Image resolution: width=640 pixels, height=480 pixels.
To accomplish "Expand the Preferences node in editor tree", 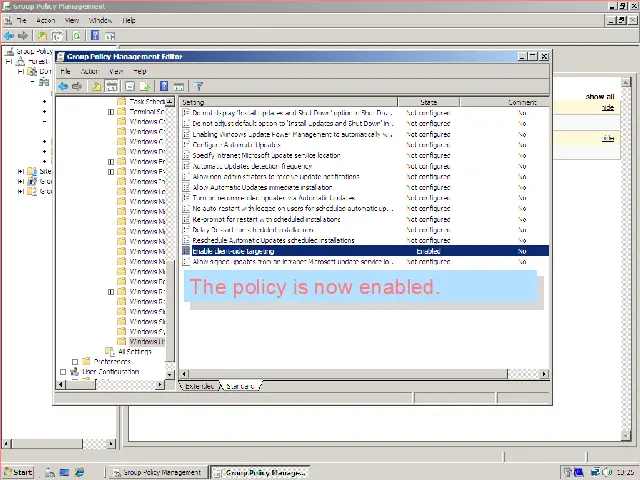I will 75,362.
